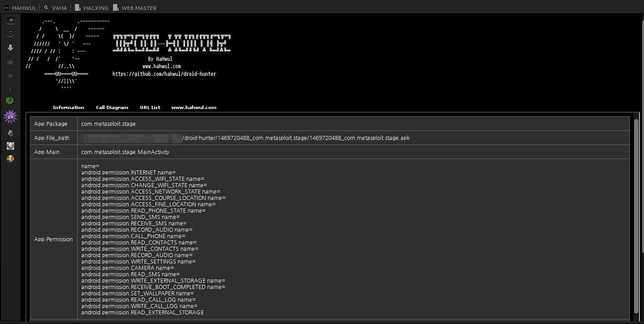
Task: Open the HAHWUL bookmark
Action: 20,8
